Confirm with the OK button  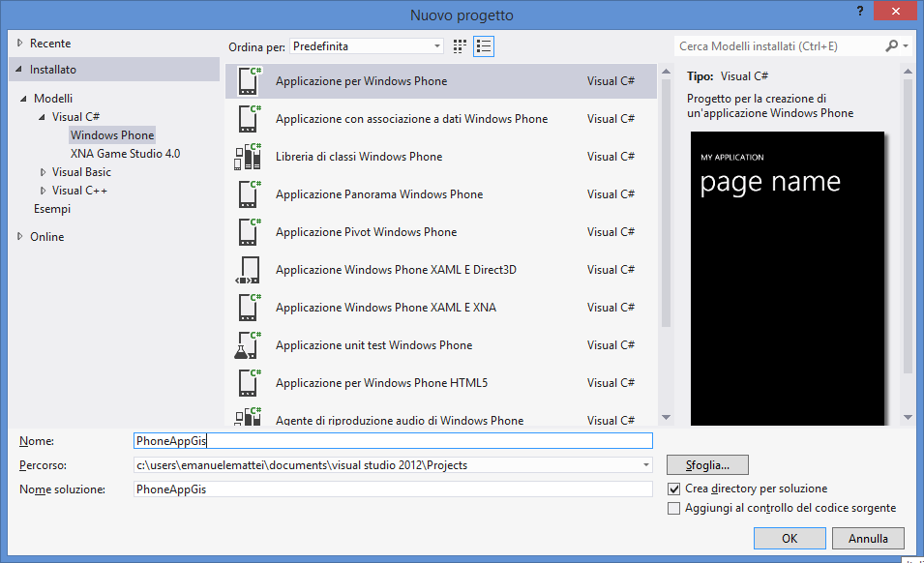(x=790, y=538)
